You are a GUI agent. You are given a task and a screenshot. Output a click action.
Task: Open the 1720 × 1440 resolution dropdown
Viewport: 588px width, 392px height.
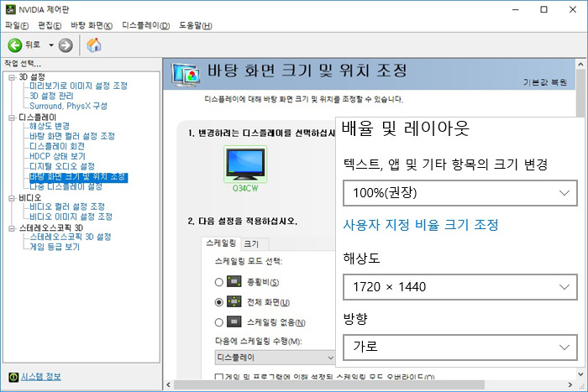(460, 287)
